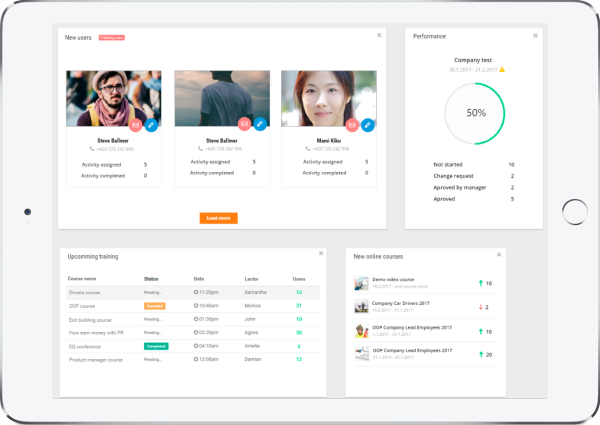600x425 pixels.
Task: Click edit pencil icon on Mani Kiku's card
Action: coord(368,125)
